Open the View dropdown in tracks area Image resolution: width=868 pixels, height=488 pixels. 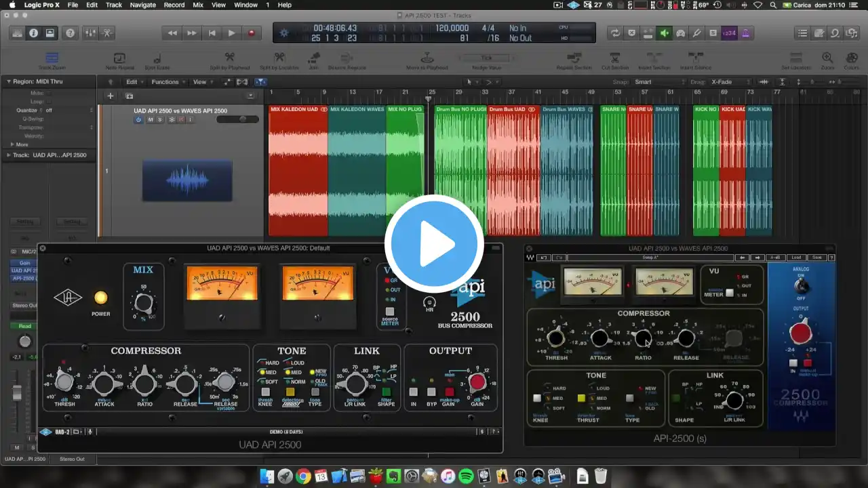coord(202,82)
